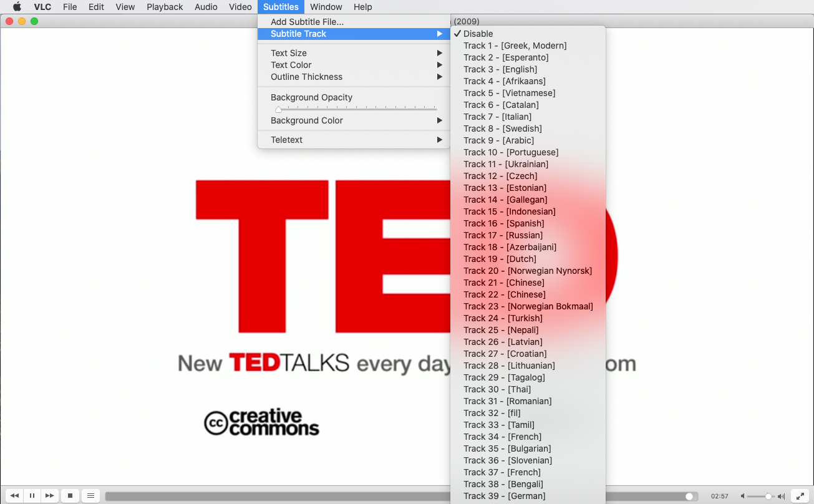Choose Add Subtitle File

(354, 22)
